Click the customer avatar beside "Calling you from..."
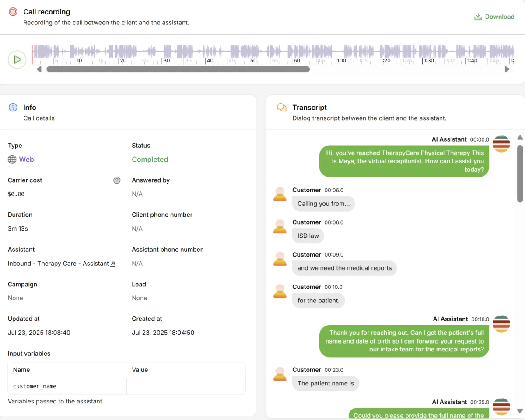525x420 pixels. pos(280,194)
